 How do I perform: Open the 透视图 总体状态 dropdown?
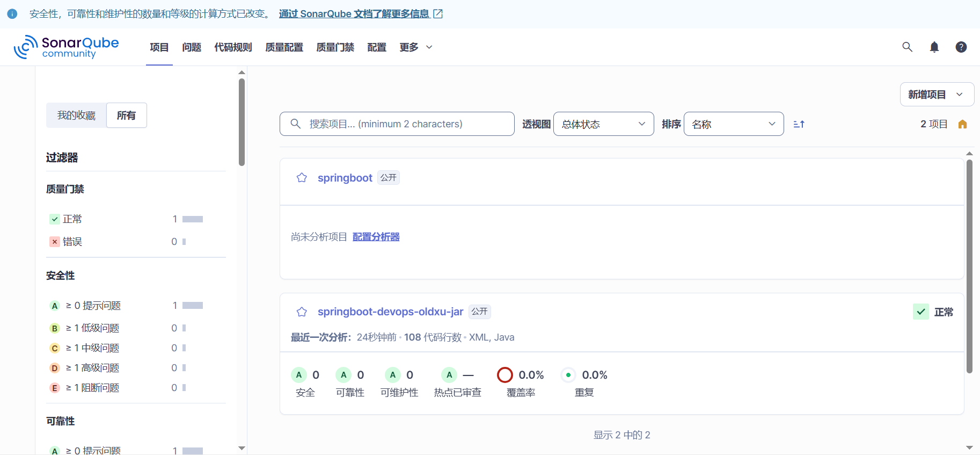pos(603,124)
